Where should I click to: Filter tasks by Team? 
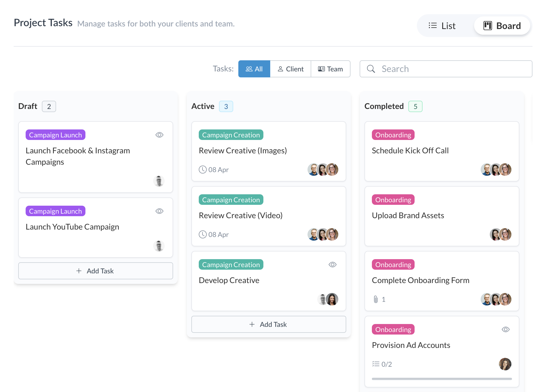click(x=330, y=69)
